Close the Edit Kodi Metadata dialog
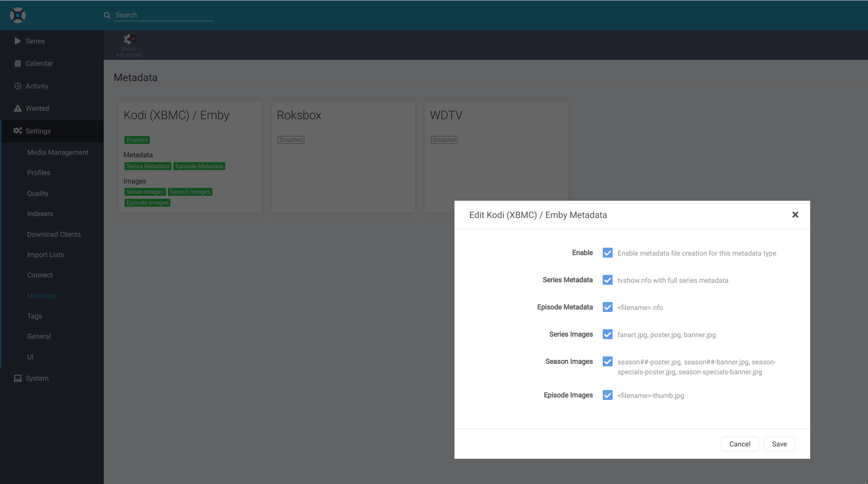The width and height of the screenshot is (868, 484). 795,215
